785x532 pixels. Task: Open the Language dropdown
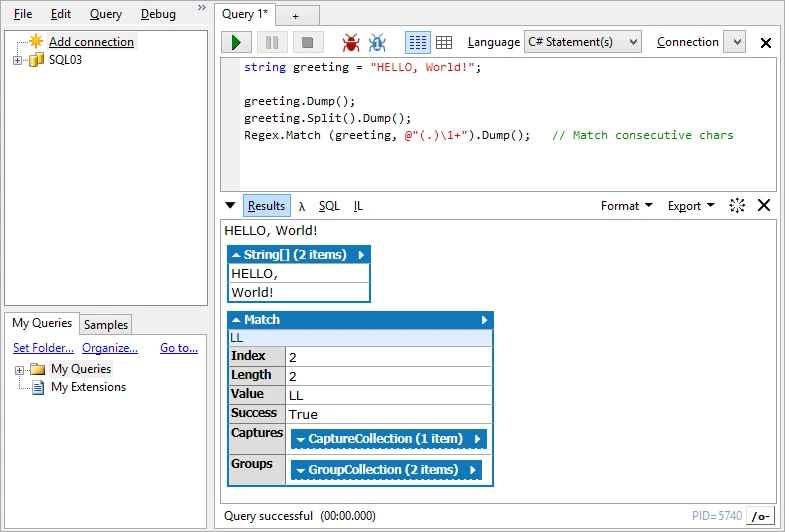(582, 42)
